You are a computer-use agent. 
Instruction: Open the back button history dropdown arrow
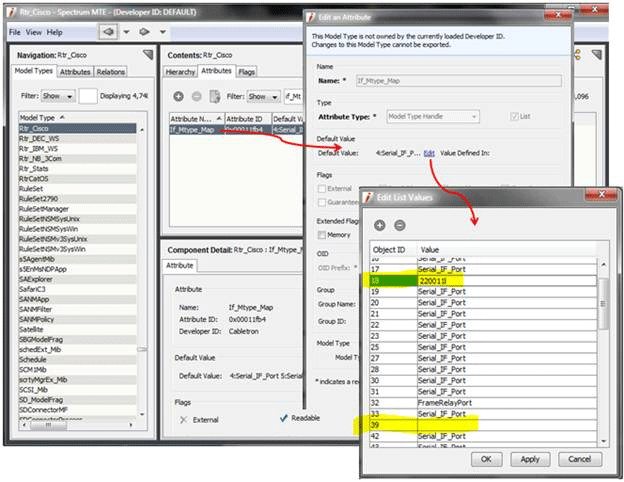[x=124, y=32]
